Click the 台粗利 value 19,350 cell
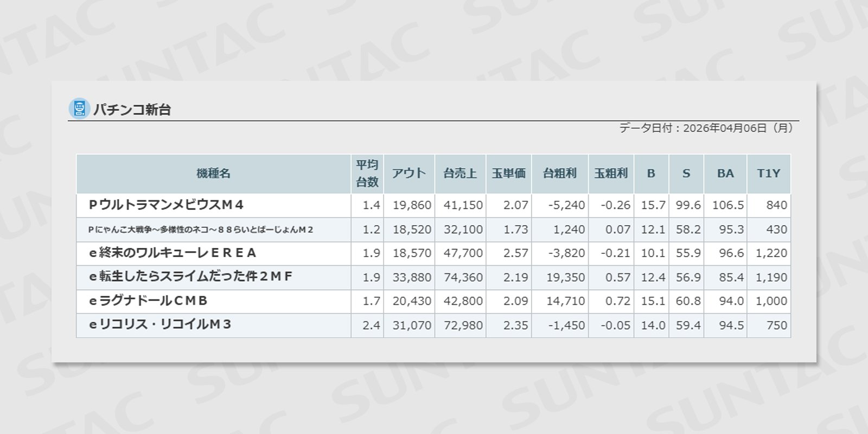Screen dimensions: 868x434 click(565, 277)
